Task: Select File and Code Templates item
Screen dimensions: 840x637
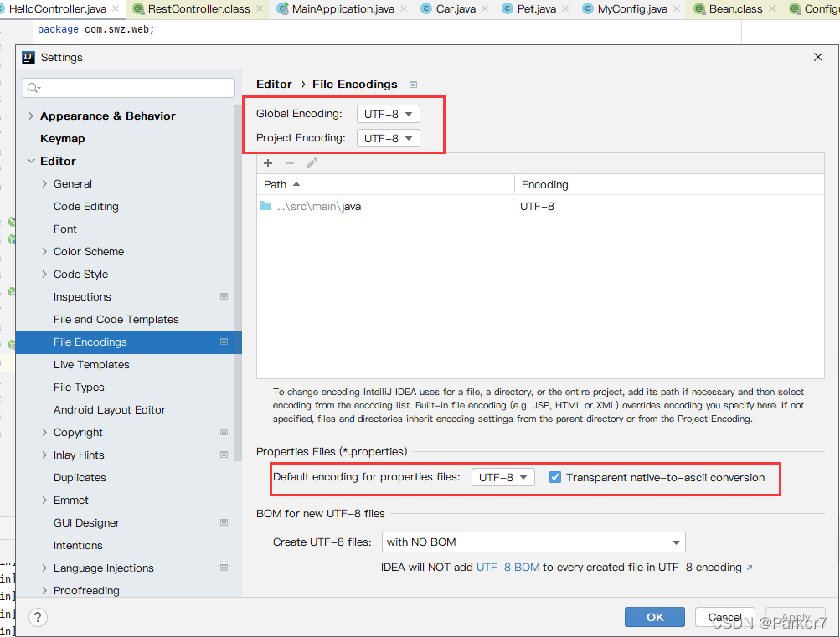Action: coord(116,320)
